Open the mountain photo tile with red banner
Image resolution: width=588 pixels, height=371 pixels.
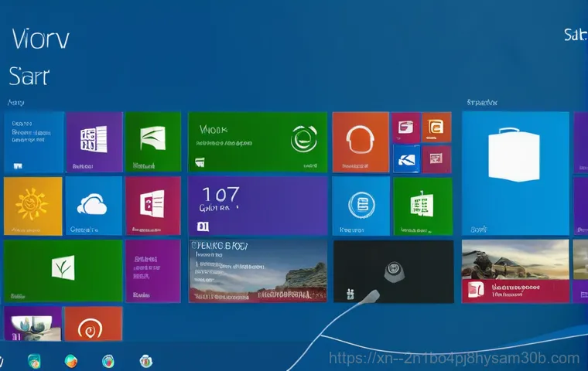coord(515,271)
